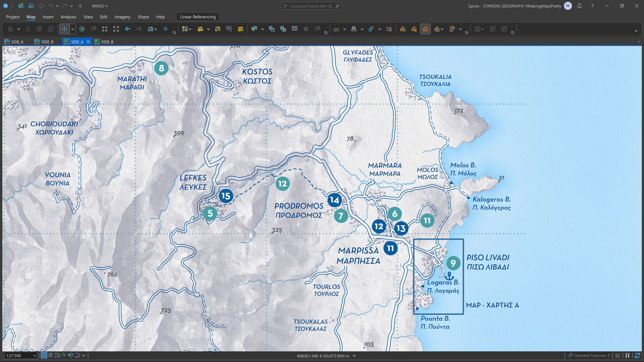
Task: Open the Analysis ribbon tab
Action: click(x=68, y=17)
